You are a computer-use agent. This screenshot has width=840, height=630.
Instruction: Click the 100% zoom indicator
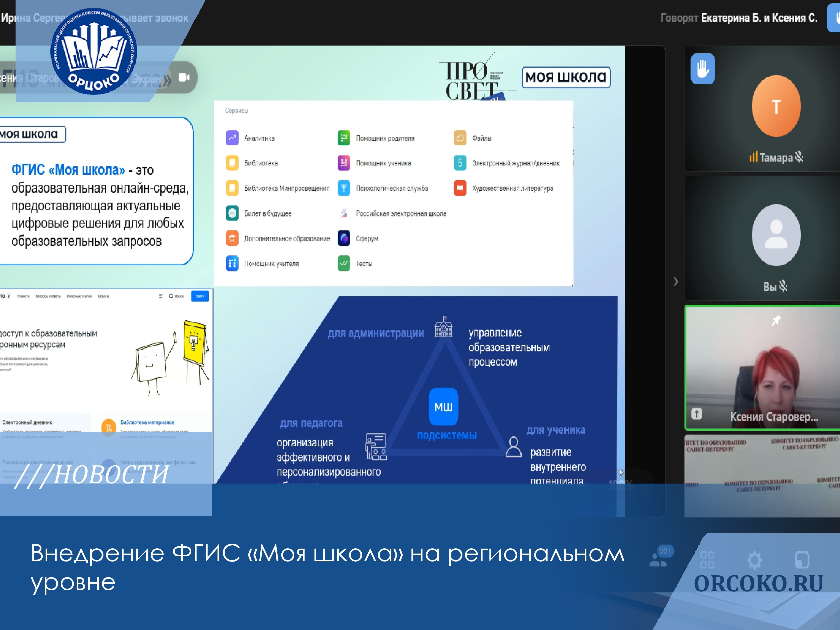pos(621,486)
